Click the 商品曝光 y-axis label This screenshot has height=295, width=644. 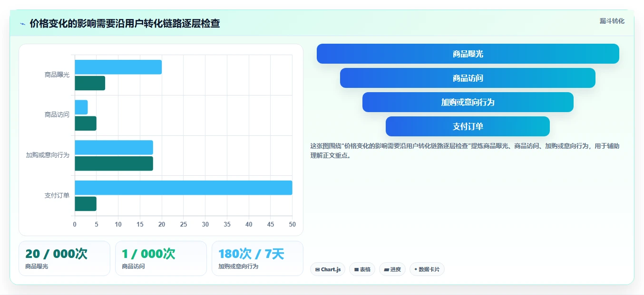pyautogui.click(x=57, y=75)
